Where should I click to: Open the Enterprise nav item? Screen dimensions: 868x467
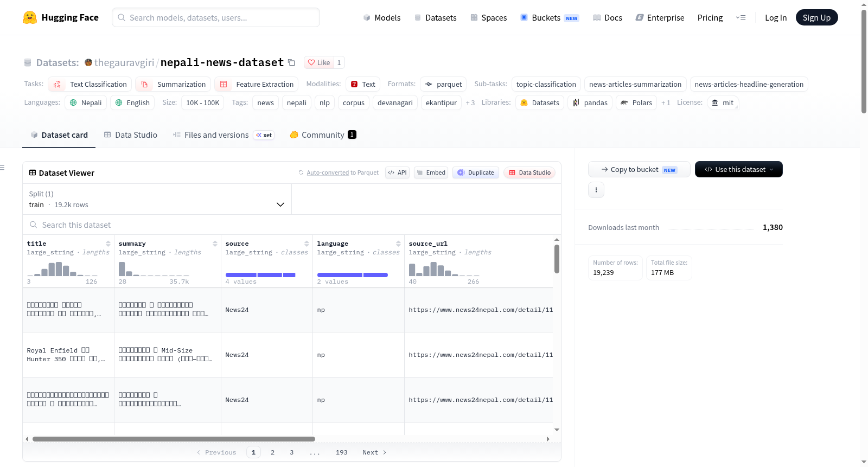pos(660,17)
